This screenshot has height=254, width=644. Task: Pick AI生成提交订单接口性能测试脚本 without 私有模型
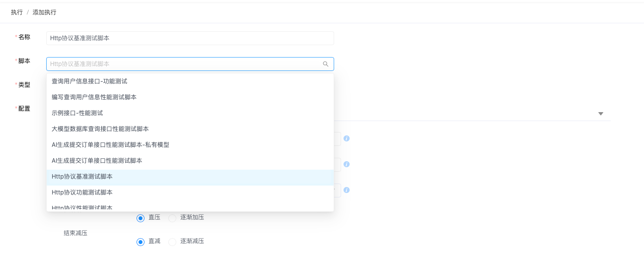tap(190, 161)
